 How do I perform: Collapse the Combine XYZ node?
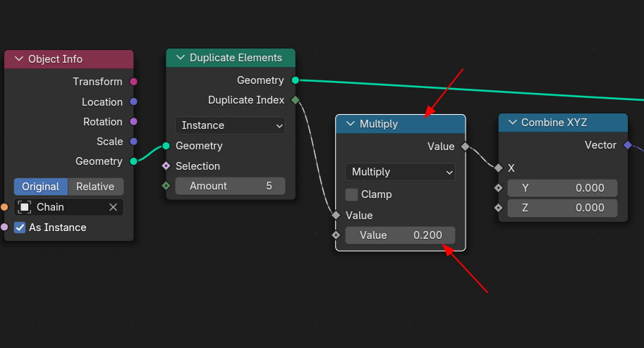click(512, 123)
